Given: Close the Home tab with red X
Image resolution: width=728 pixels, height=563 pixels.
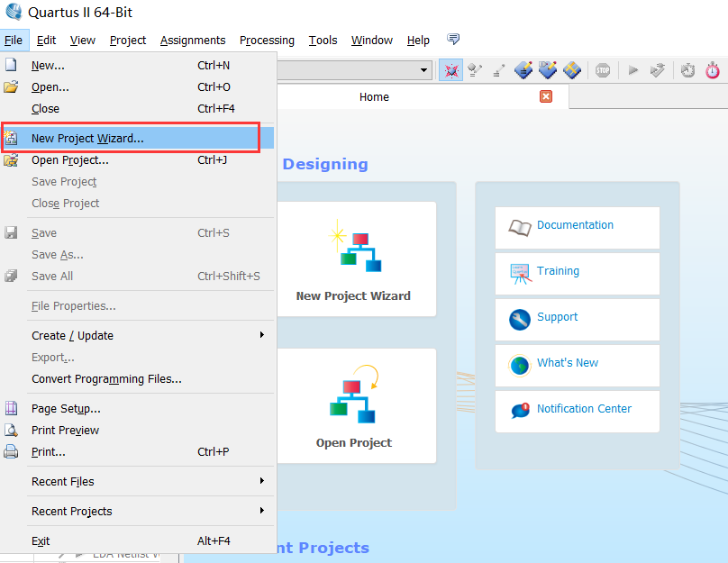Looking at the screenshot, I should click(x=546, y=96).
